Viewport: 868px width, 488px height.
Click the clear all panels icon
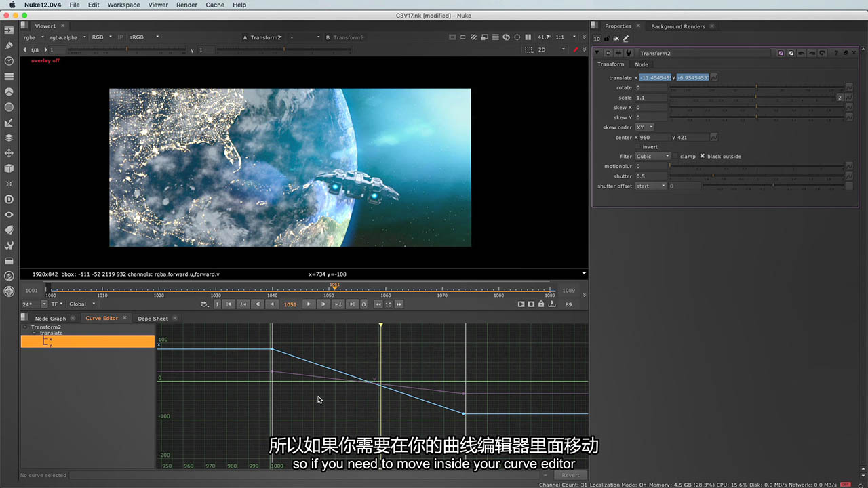(616, 39)
